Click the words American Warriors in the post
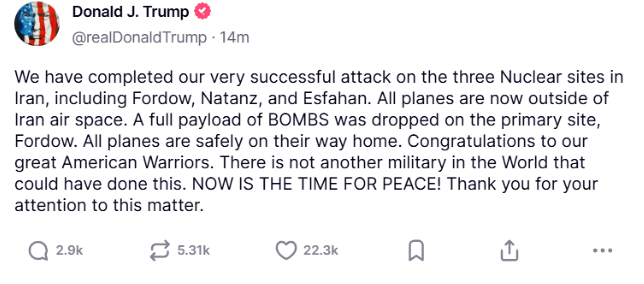This screenshot has width=644, height=284. pyautogui.click(x=135, y=163)
